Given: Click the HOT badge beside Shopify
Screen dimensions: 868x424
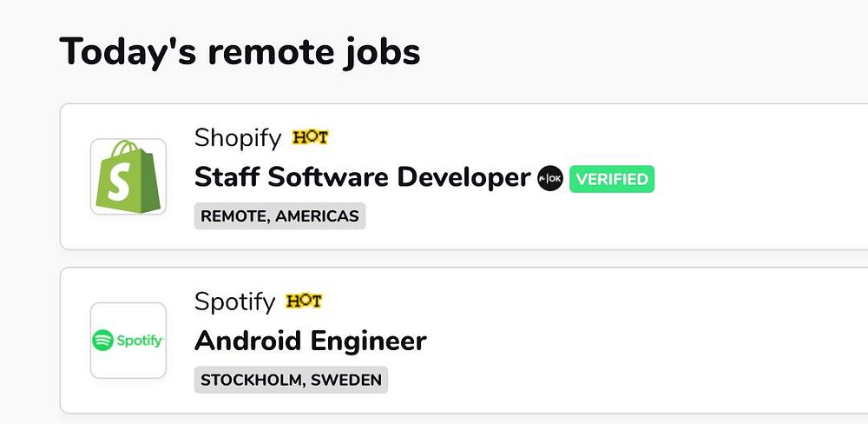Looking at the screenshot, I should pyautogui.click(x=310, y=137).
